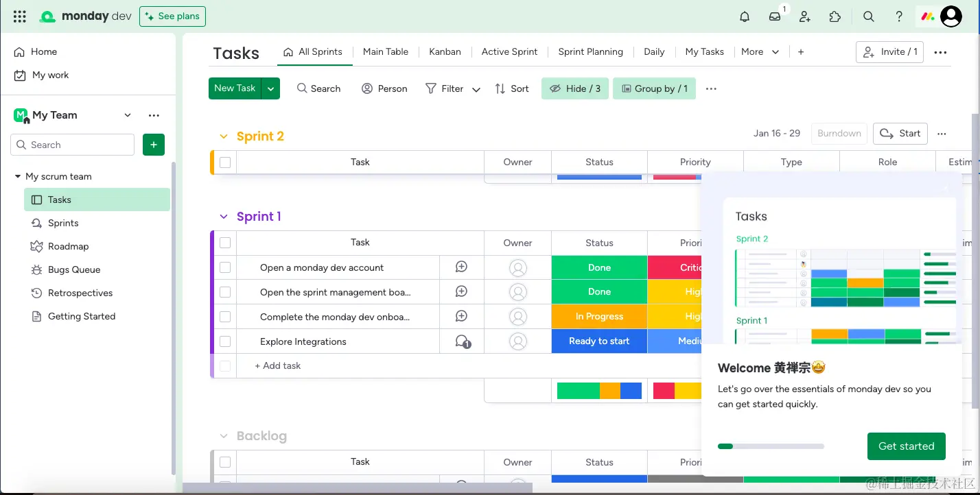Screen dimensions: 980x495
Task: Click Sort in the toolbar
Action: [x=512, y=88]
